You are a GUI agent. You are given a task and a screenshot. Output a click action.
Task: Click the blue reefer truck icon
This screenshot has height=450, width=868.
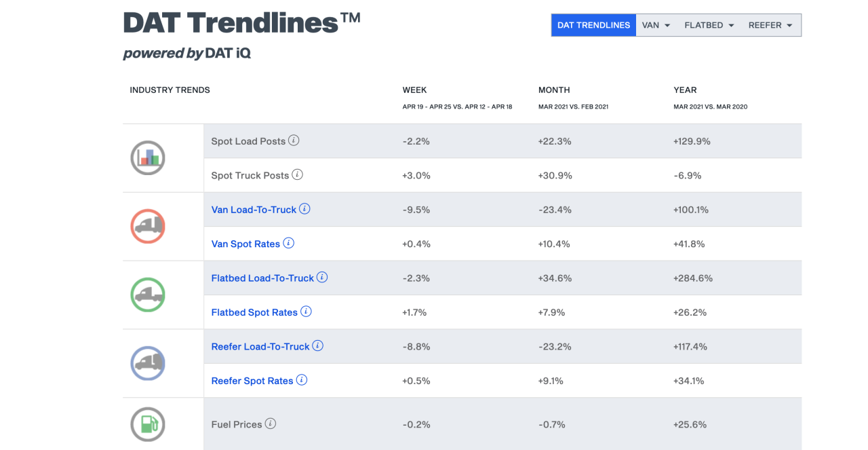coord(148,363)
